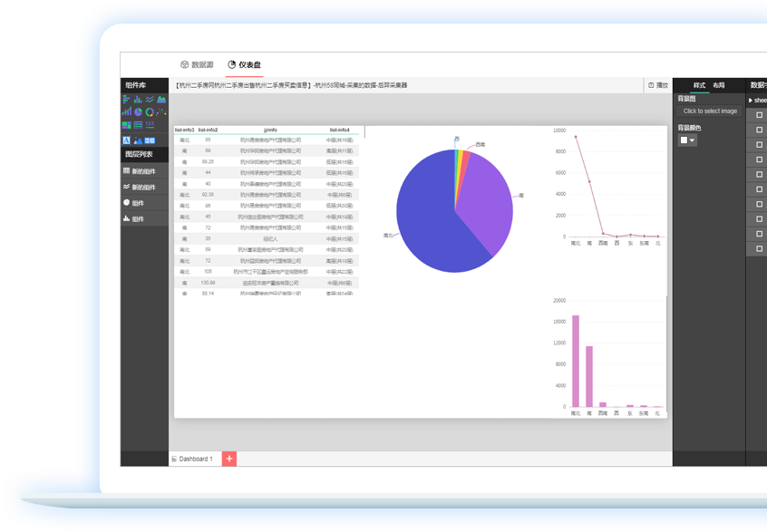The width and height of the screenshot is (767, 532).
Task: Click the table grid component icon
Action: 138,125
